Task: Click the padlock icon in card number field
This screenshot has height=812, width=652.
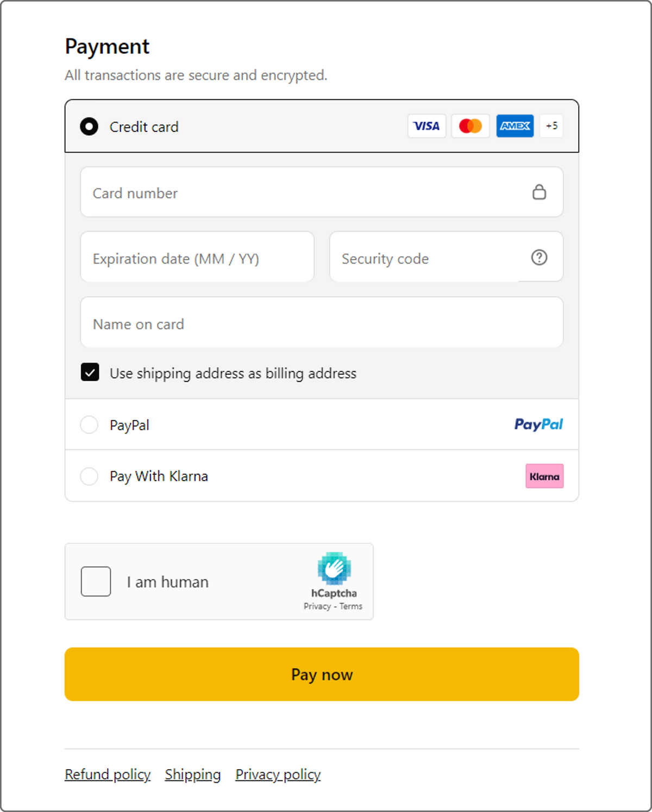Action: coord(539,192)
